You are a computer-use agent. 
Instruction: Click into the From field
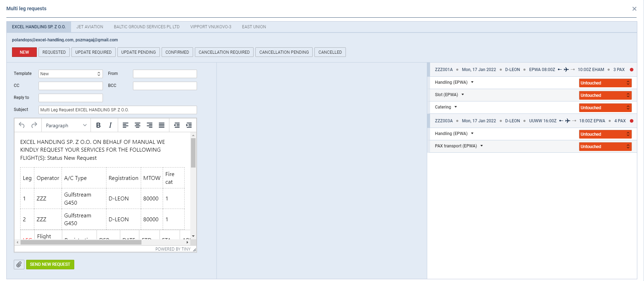tap(165, 74)
